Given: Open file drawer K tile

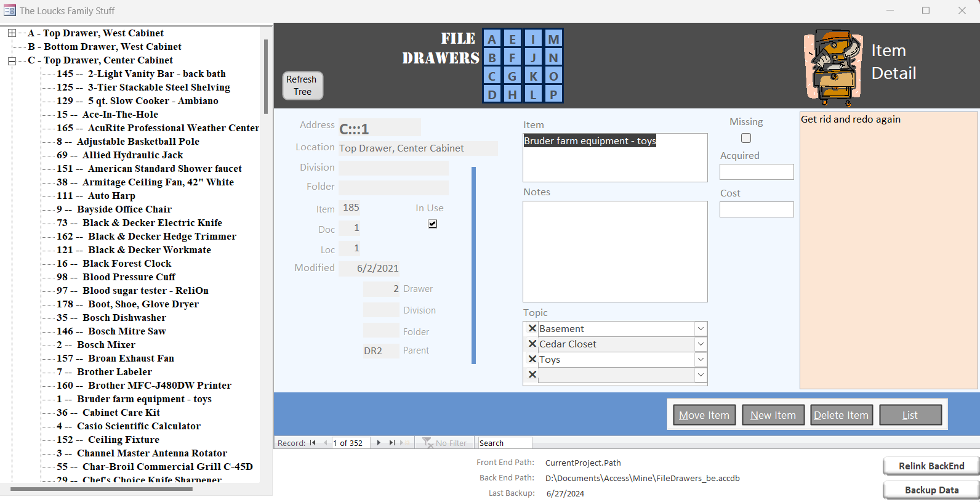Looking at the screenshot, I should pos(533,76).
